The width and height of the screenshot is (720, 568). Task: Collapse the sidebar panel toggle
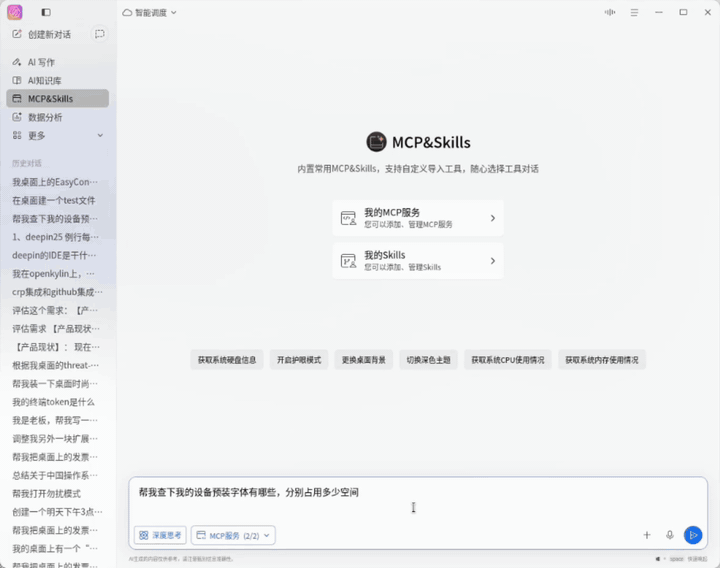coord(46,12)
